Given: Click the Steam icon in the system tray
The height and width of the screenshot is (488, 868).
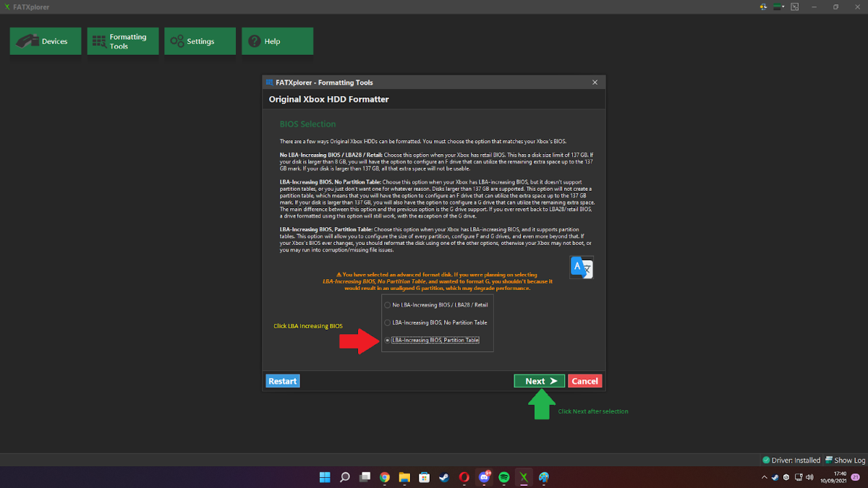Looking at the screenshot, I should (x=775, y=477).
